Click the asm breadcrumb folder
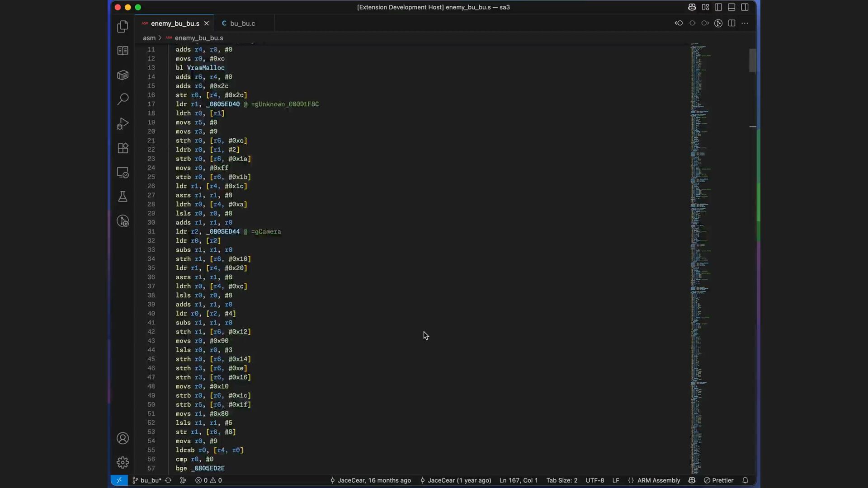The height and width of the screenshot is (488, 868). (x=149, y=38)
